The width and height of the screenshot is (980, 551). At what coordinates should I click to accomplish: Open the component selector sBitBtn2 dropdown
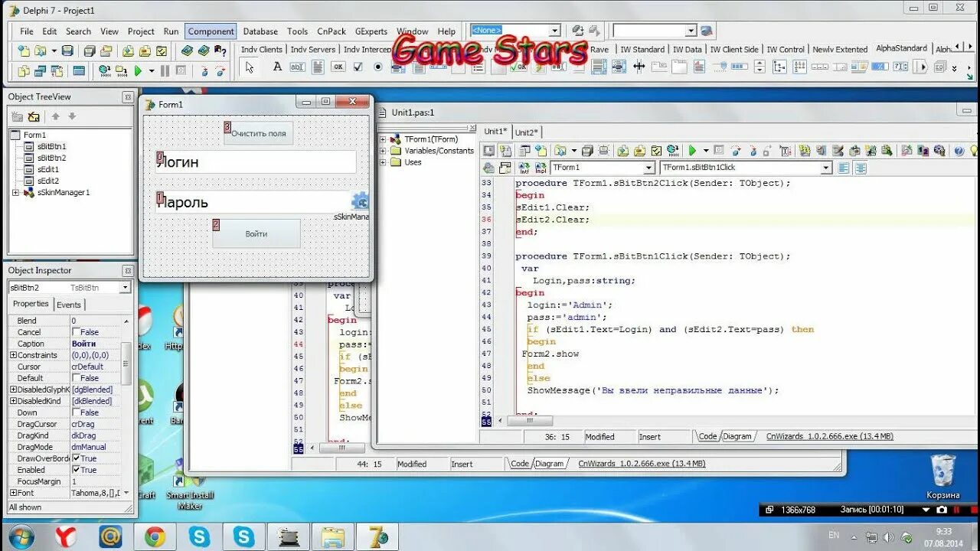coord(125,288)
